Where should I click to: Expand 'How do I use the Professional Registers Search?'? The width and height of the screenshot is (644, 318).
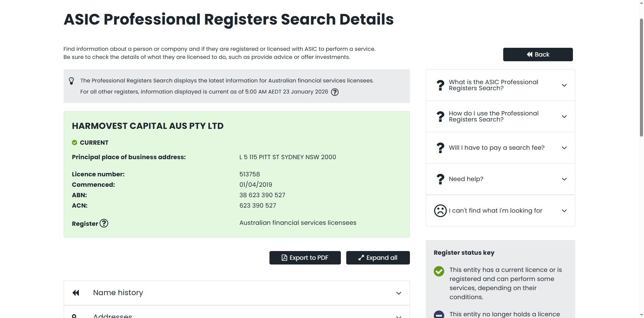tap(564, 116)
